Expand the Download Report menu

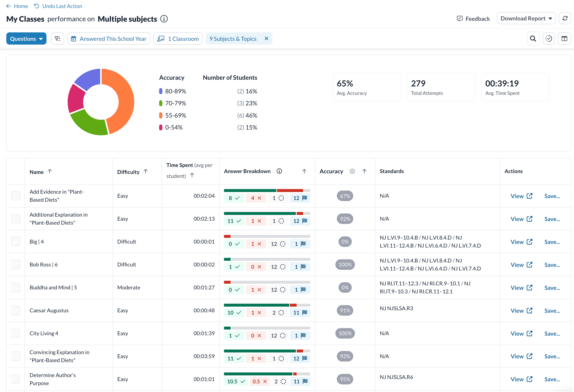point(526,19)
